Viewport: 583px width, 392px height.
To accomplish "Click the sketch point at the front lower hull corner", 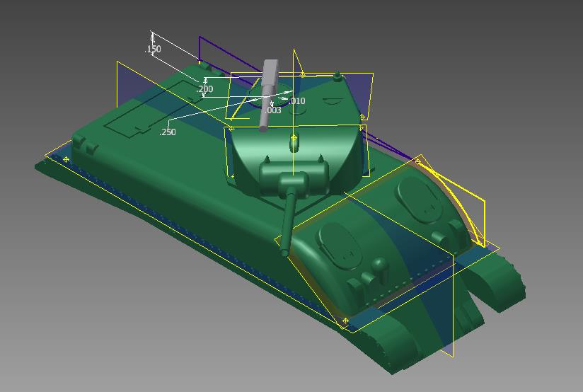I will [345, 321].
